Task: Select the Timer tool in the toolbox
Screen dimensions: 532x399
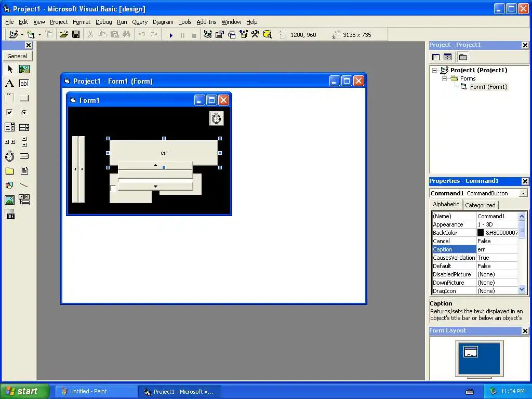Action: click(x=10, y=156)
